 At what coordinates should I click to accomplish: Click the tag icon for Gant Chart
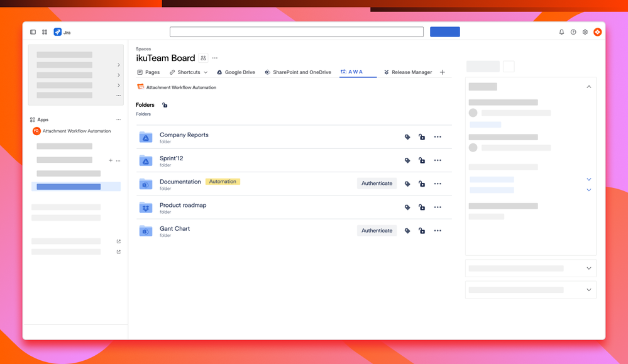point(407,231)
